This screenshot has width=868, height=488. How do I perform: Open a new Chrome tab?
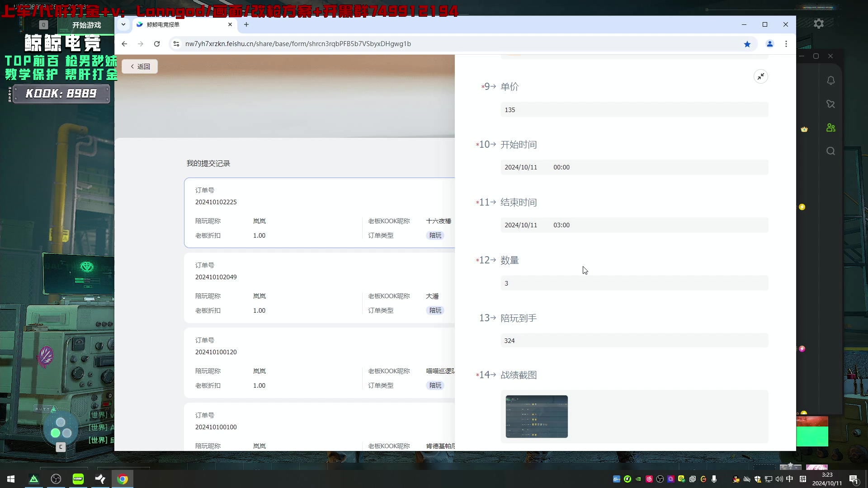pyautogui.click(x=246, y=24)
